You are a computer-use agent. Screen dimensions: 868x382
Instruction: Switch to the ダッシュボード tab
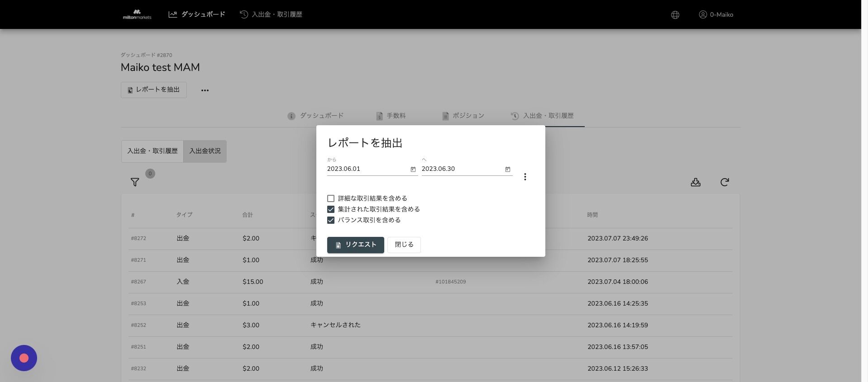pyautogui.click(x=315, y=116)
